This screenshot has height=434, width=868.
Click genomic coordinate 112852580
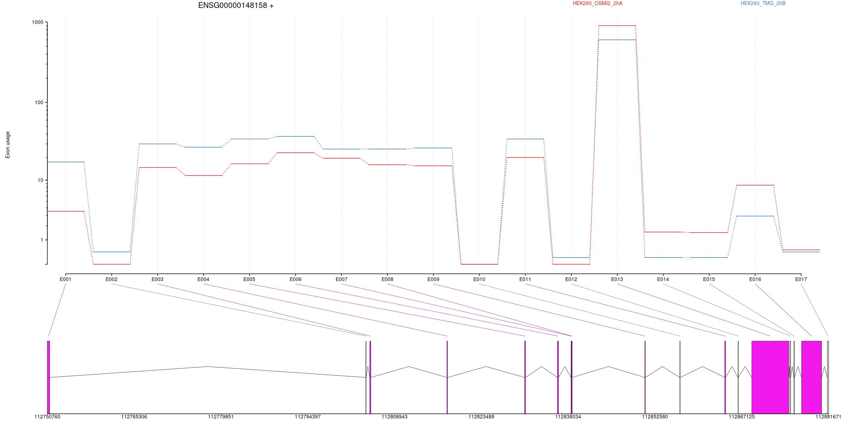tap(655, 417)
